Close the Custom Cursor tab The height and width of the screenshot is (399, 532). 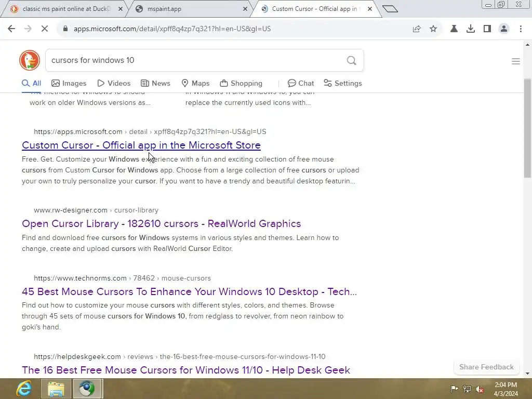(370, 9)
